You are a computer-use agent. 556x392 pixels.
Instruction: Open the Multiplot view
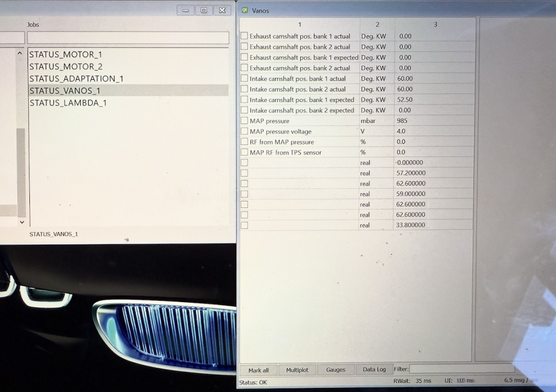[297, 370]
